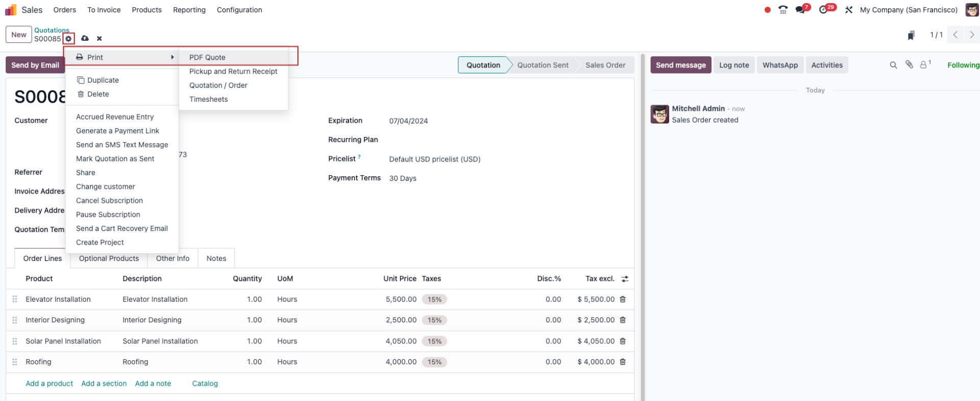Open the messages chat icon with badge 7
The image size is (980, 401).
[800, 10]
